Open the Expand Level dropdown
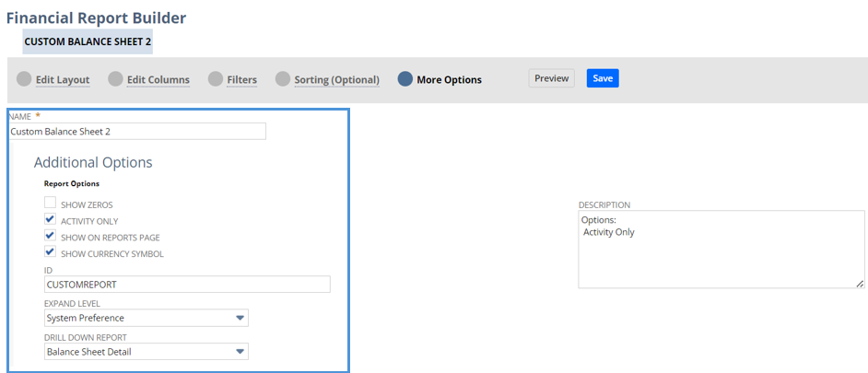This screenshot has height=373, width=868. 147,319
